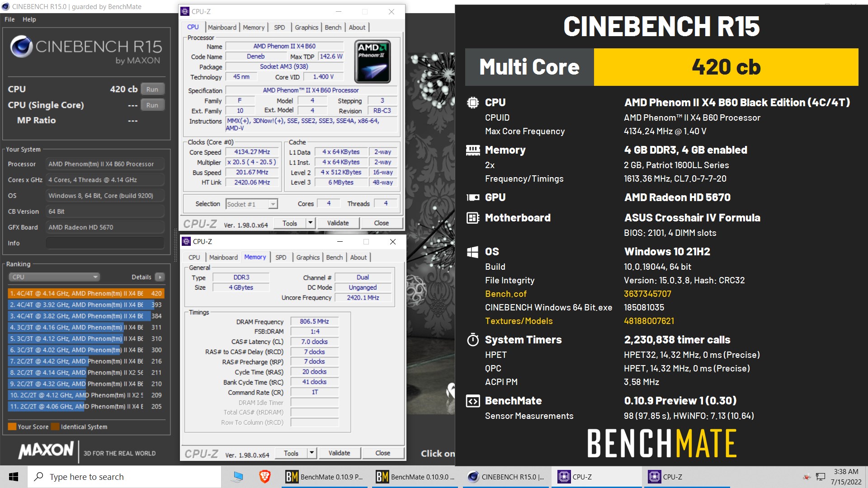The height and width of the screenshot is (488, 868).
Task: Click the Your Score orange legend swatch
Action: 12,427
